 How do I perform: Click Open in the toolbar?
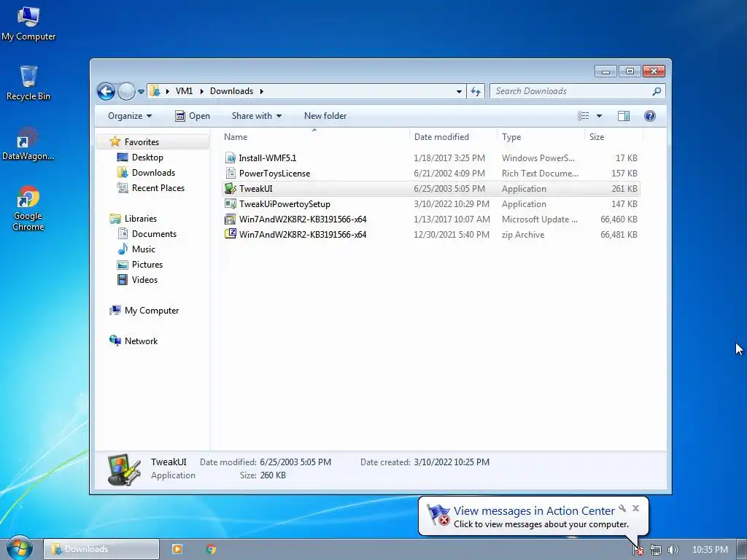193,116
